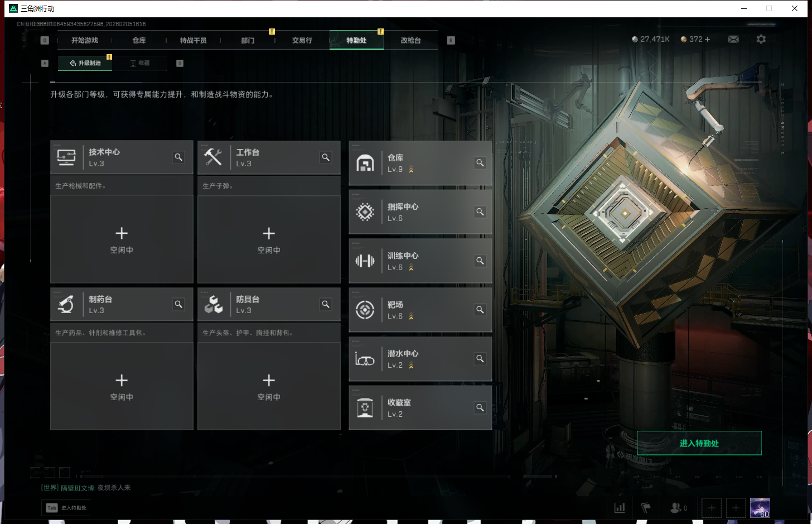
Task: Click the player avatar thumbnail
Action: (760, 508)
